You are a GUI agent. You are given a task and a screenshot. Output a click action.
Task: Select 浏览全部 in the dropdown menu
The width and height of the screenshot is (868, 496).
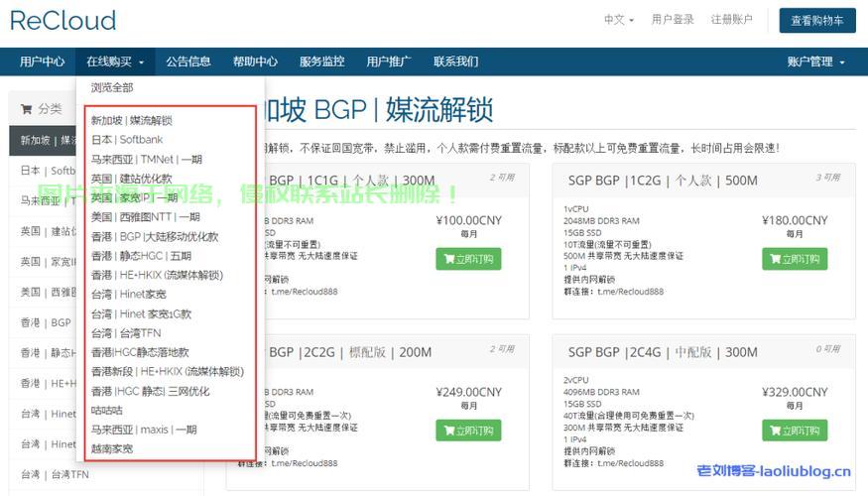pos(112,87)
